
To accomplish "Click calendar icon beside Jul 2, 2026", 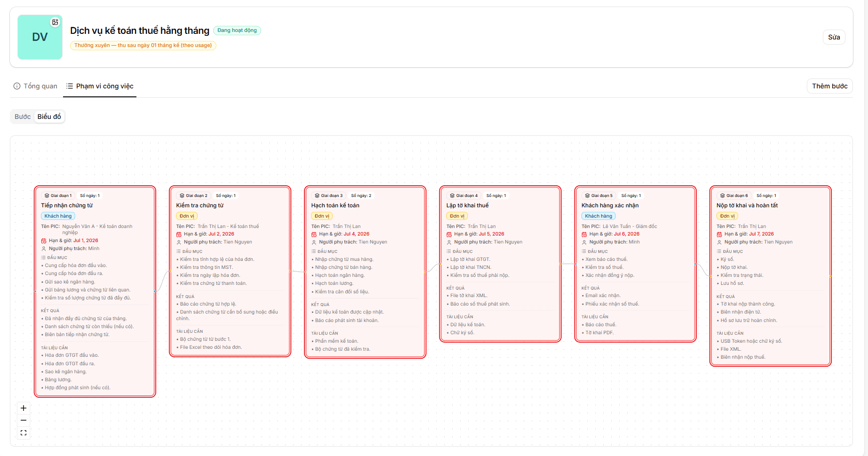I will [179, 234].
